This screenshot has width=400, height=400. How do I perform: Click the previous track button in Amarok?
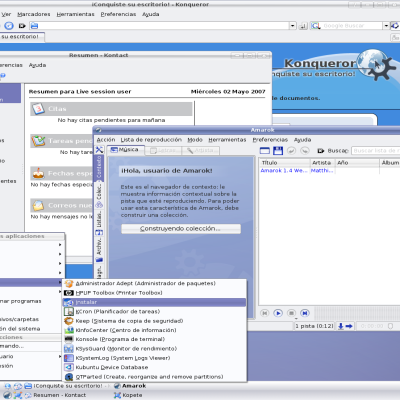(265, 313)
